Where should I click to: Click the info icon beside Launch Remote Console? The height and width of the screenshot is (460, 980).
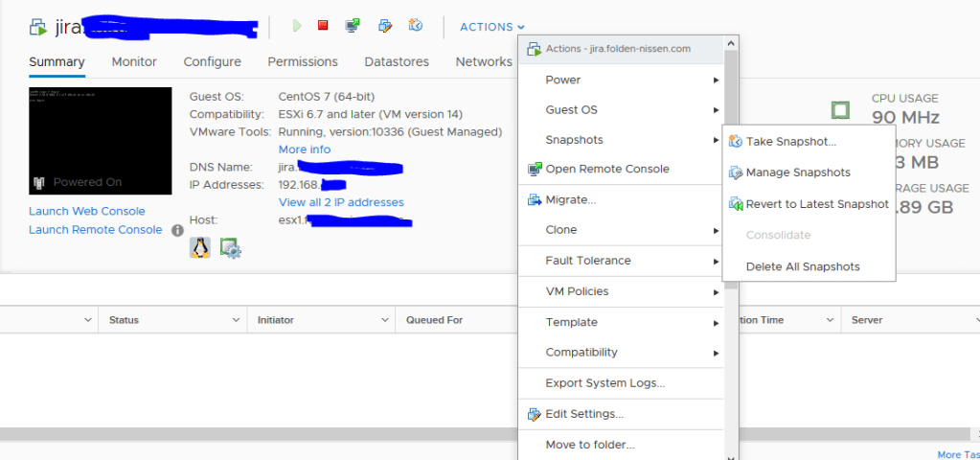click(177, 230)
